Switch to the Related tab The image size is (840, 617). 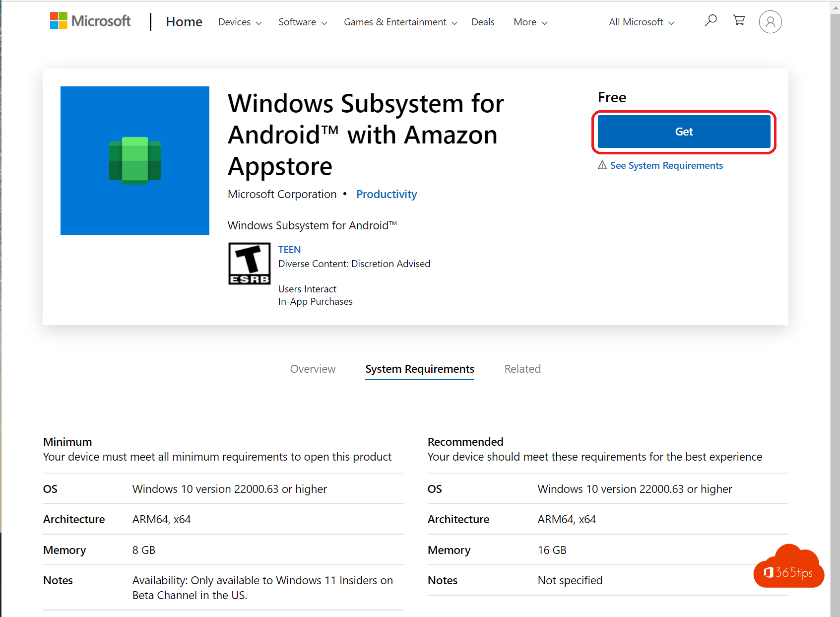[522, 369]
